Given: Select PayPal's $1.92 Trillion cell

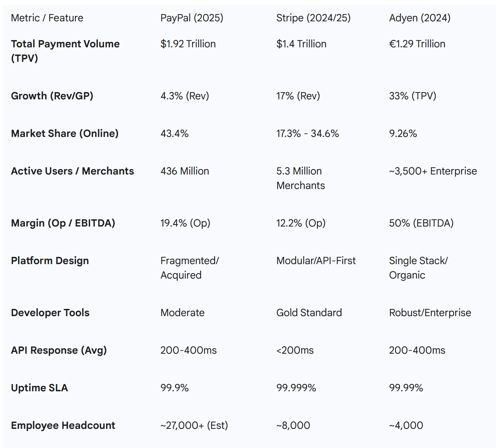Looking at the screenshot, I should click(x=188, y=44).
